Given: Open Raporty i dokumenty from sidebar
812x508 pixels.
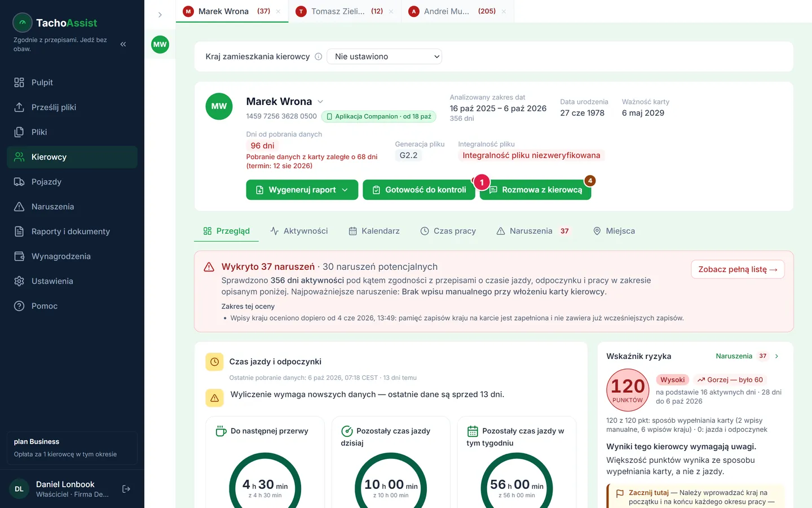Looking at the screenshot, I should (72, 231).
